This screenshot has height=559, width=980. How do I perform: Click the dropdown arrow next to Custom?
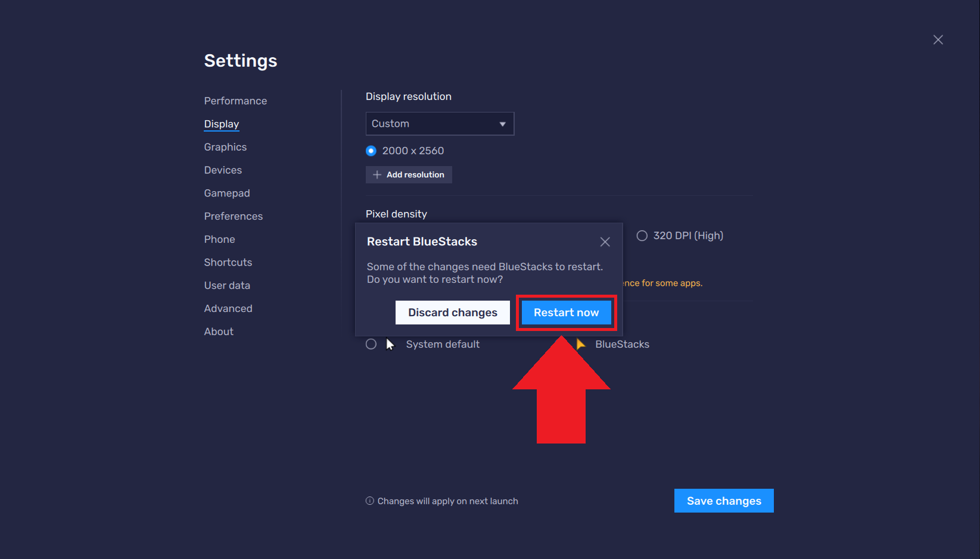point(502,123)
